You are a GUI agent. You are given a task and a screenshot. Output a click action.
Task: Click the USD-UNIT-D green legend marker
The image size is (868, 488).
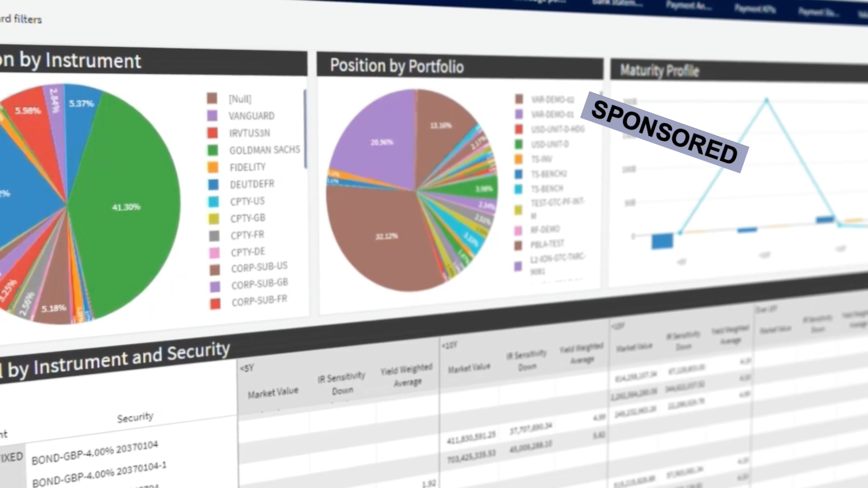(x=518, y=145)
